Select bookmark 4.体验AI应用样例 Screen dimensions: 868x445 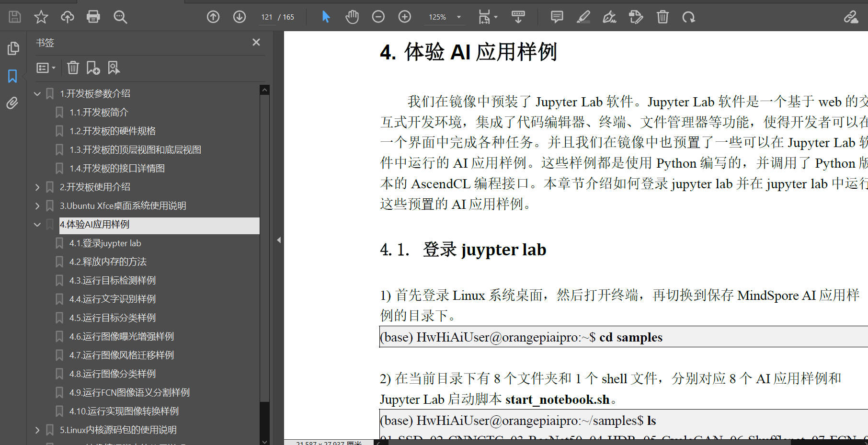(159, 225)
